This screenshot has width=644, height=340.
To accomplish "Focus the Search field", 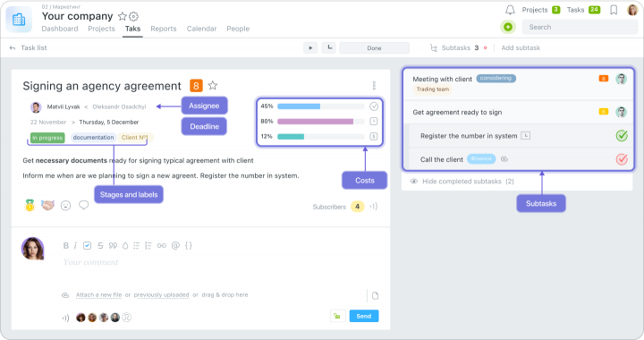I will click(x=580, y=27).
